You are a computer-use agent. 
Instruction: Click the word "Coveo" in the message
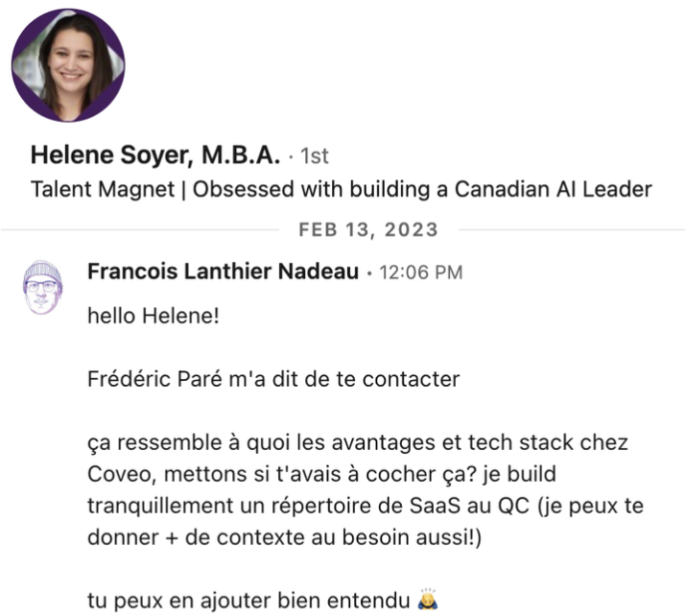tap(117, 474)
